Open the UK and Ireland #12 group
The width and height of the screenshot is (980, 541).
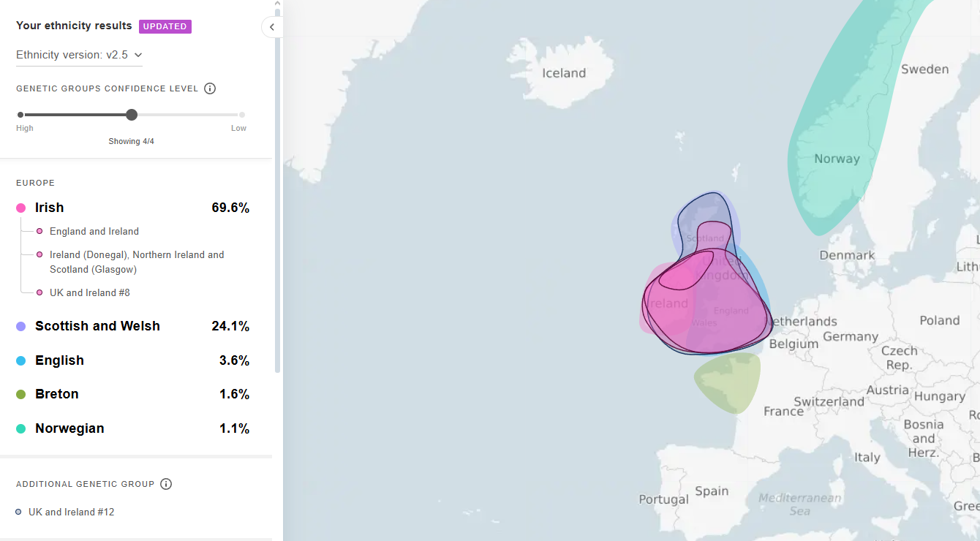point(72,512)
